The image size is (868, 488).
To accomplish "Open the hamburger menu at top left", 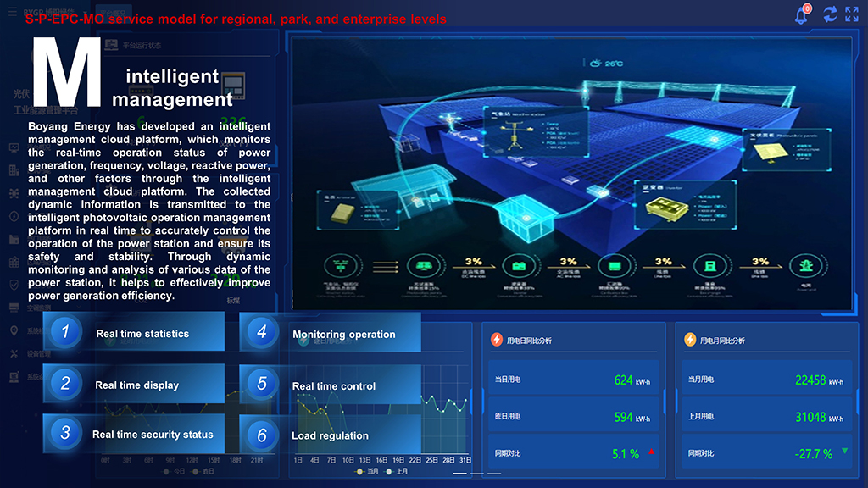I will pos(12,12).
